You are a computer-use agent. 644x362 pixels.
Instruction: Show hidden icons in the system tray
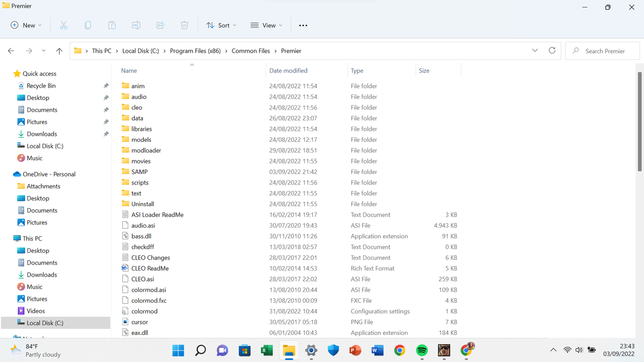click(x=553, y=350)
